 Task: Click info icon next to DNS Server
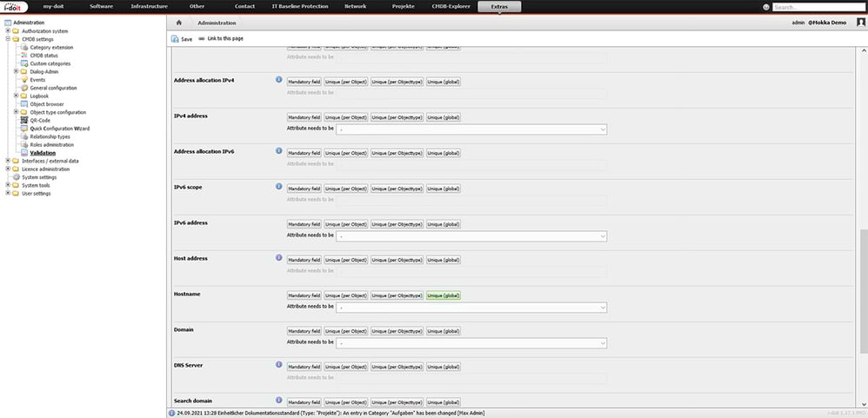pos(279,364)
